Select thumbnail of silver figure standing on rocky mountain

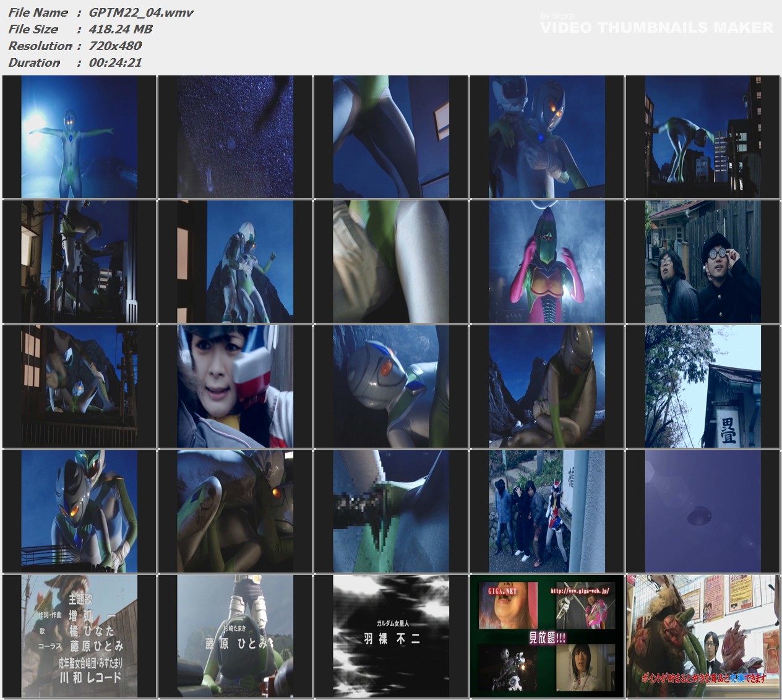235,262
